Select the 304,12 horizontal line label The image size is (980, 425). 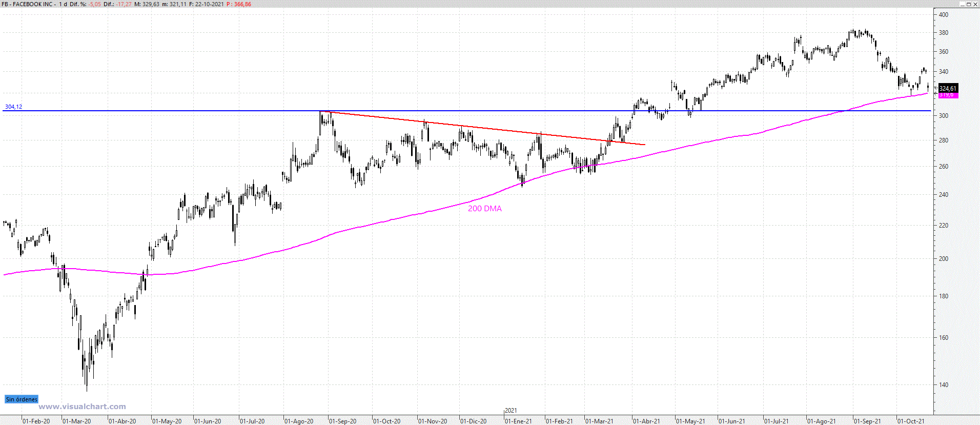(x=13, y=107)
